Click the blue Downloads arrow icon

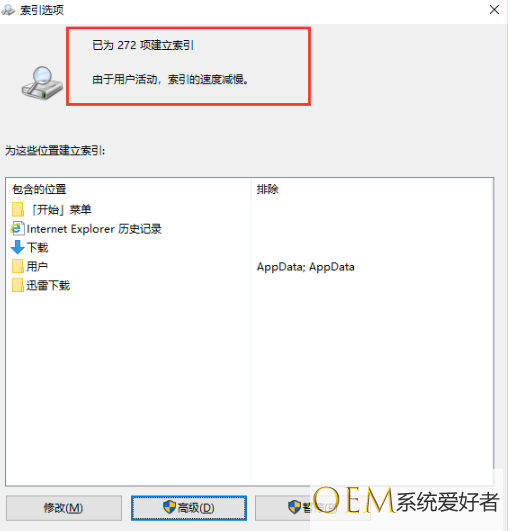[x=18, y=247]
